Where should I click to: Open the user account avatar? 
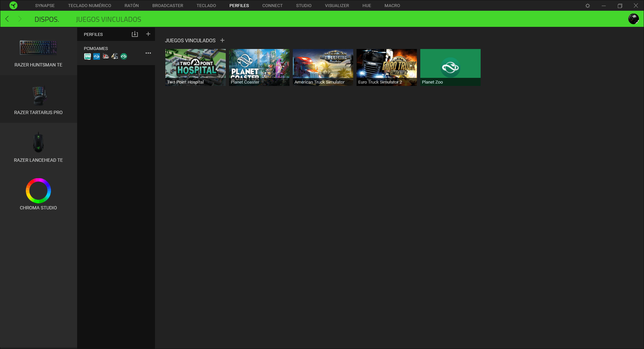tap(633, 19)
